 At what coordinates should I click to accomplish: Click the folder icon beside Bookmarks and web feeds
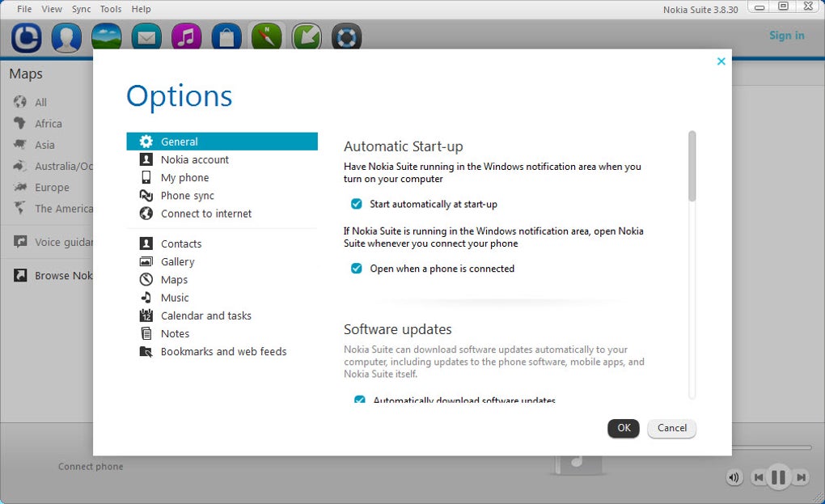146,351
